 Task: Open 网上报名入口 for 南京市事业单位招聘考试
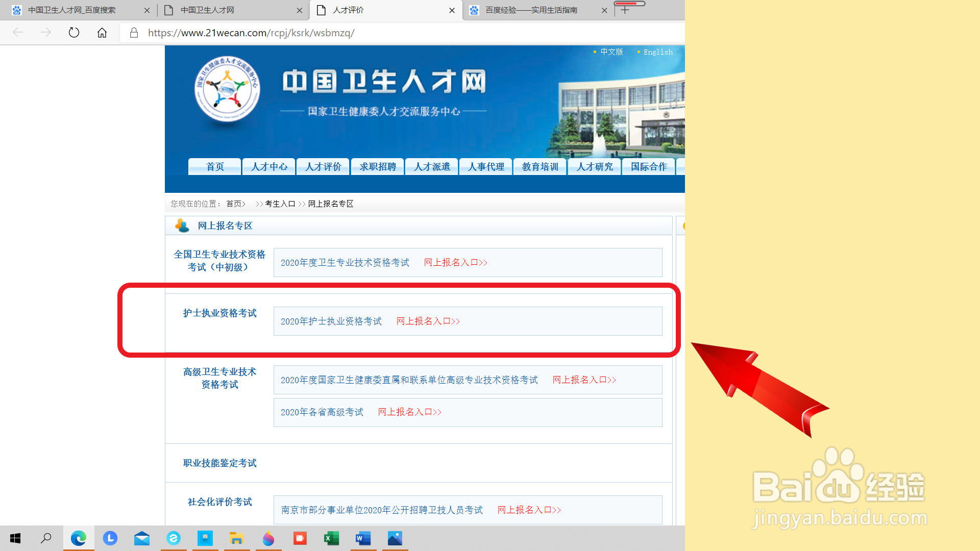529,510
